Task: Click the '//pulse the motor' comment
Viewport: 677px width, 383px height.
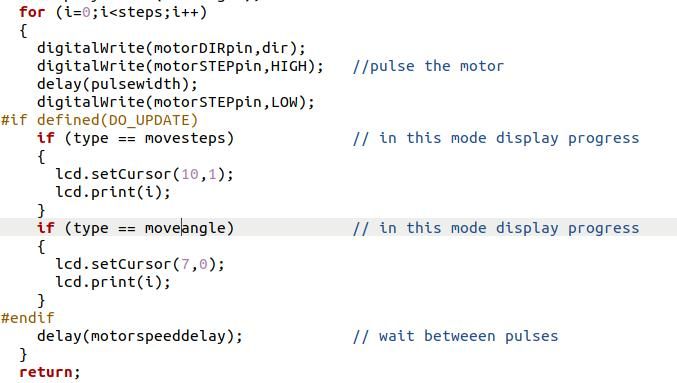Action: 428,66
